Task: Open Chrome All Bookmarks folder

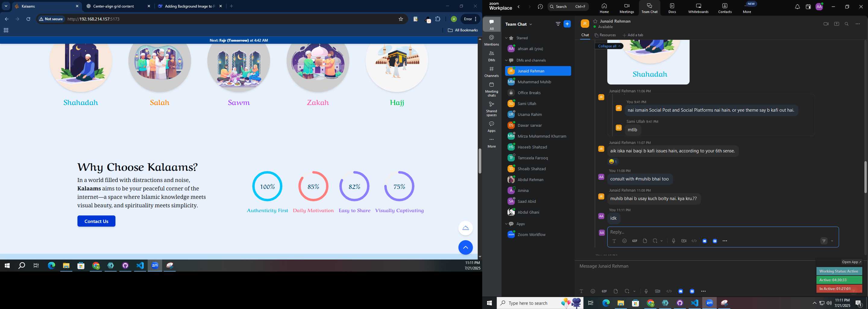Action: 463,30
